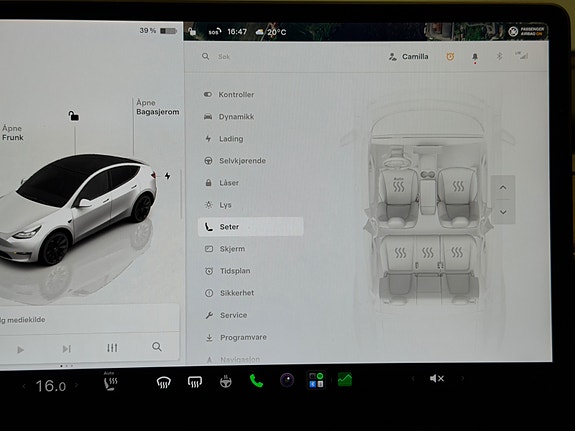
Task: Toggle Auto seat heater in bottom bar
Action: [110, 381]
